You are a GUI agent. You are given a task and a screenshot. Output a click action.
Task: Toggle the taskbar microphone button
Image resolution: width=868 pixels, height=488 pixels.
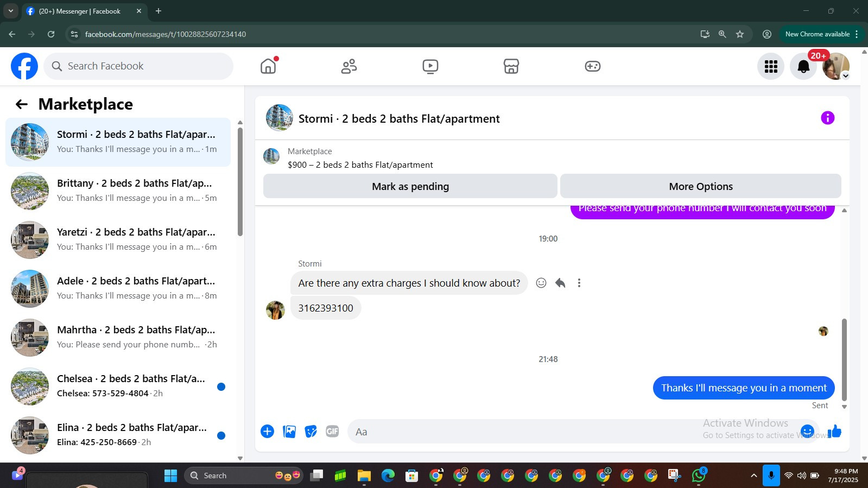click(771, 476)
